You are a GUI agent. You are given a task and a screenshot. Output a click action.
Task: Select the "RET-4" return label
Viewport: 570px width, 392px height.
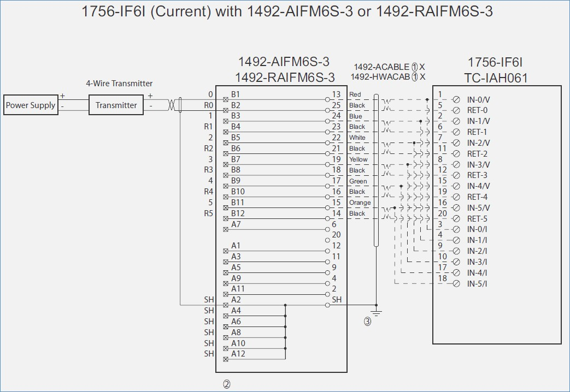pyautogui.click(x=477, y=197)
